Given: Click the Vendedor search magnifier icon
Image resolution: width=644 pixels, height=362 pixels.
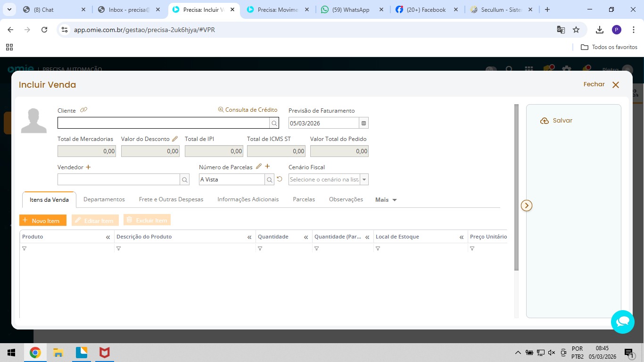Looking at the screenshot, I should 184,180.
